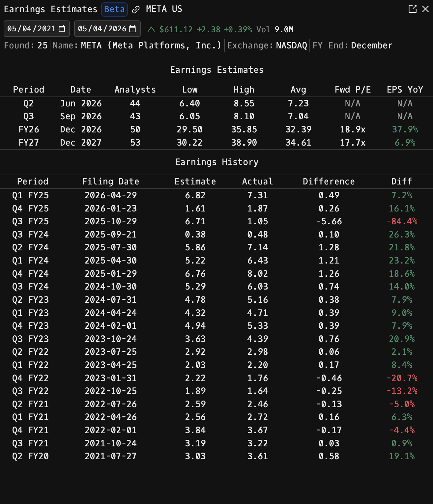Screen dimensions: 433x504
Task: Click the -20.7% diff value
Action: pos(402,378)
